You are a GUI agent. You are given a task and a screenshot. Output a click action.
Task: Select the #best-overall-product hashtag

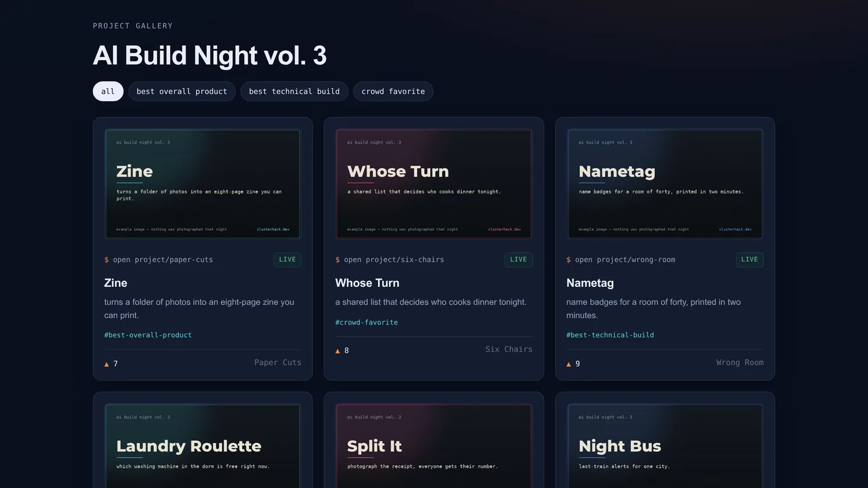point(148,335)
